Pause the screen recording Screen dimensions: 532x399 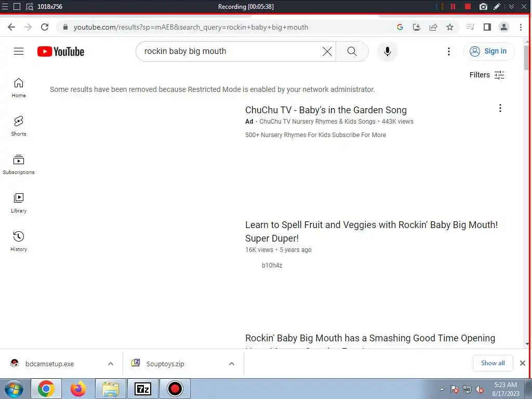click(x=453, y=6)
